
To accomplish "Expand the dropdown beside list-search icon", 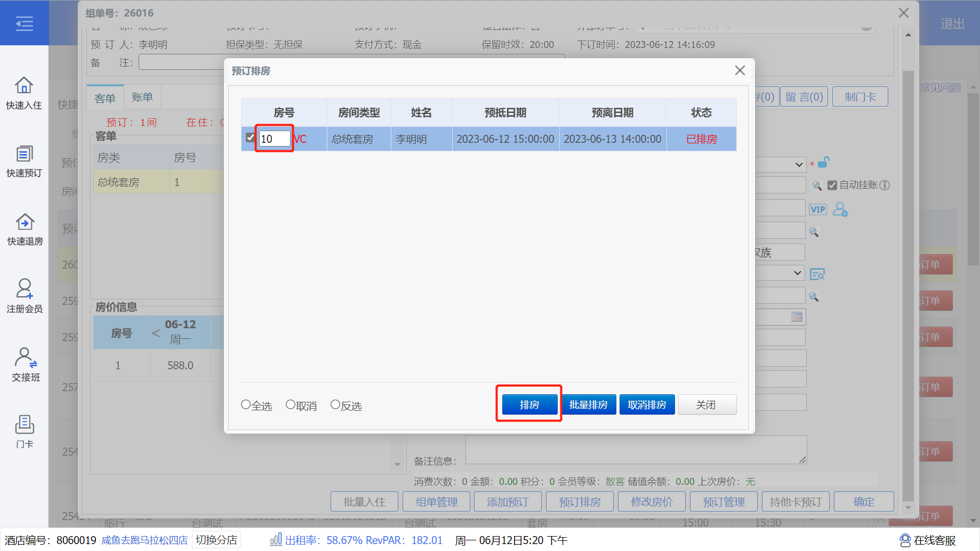I will tap(798, 273).
